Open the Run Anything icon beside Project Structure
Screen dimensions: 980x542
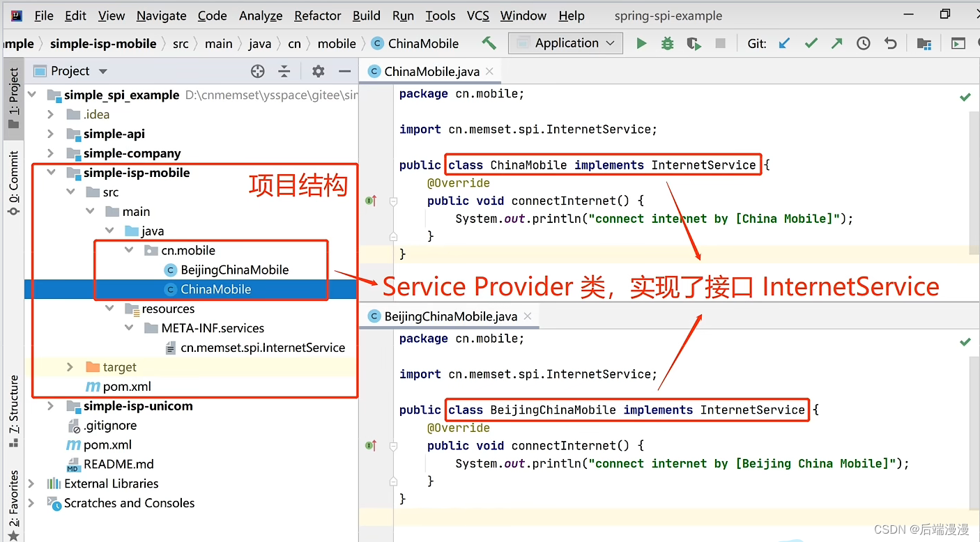958,43
